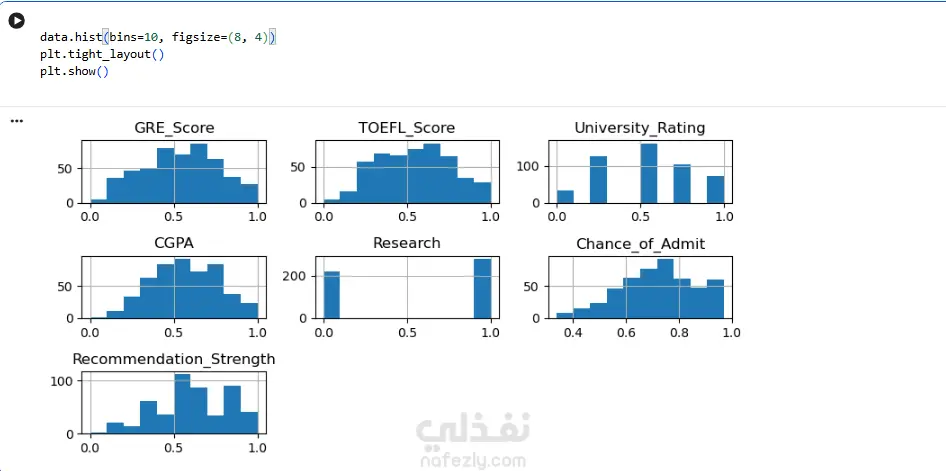Select the TOEFL_Score histogram plot
The height and width of the screenshot is (471, 946).
click(x=407, y=172)
